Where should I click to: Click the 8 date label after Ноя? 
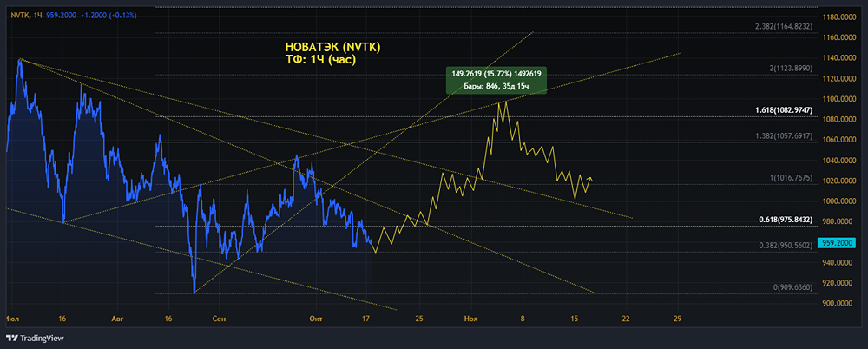[523, 319]
